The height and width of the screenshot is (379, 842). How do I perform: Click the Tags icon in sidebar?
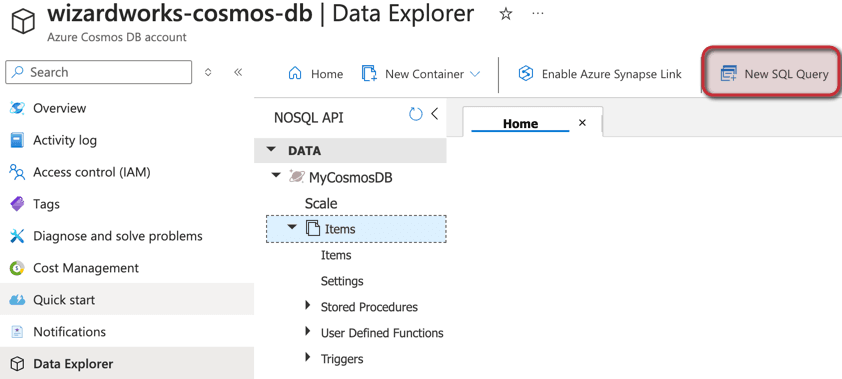click(x=17, y=205)
